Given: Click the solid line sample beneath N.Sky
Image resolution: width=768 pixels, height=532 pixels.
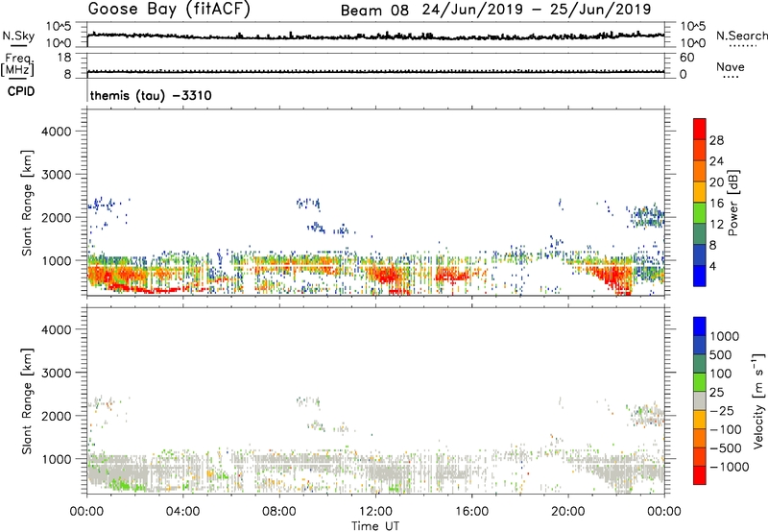Looking at the screenshot, I should point(18,45).
